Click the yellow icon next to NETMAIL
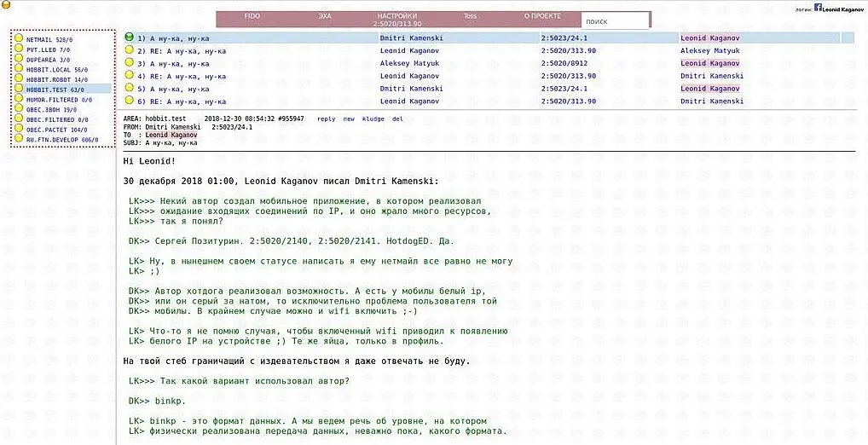868x445 pixels. point(19,39)
